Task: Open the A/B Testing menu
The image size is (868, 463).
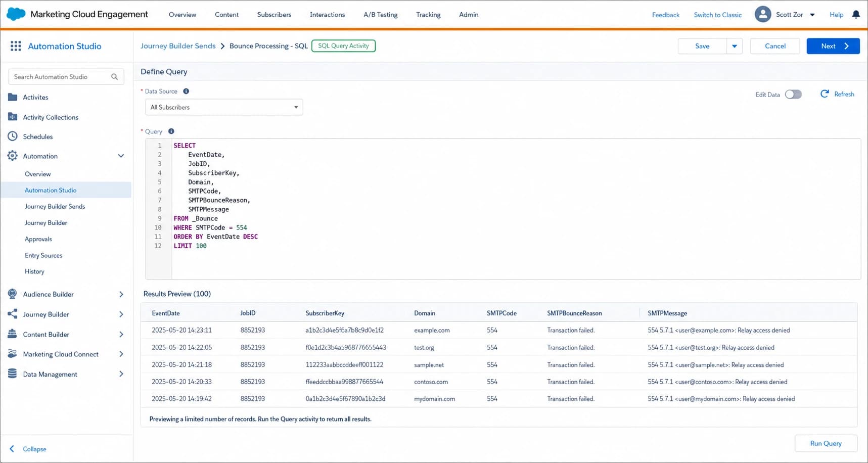Action: (381, 15)
